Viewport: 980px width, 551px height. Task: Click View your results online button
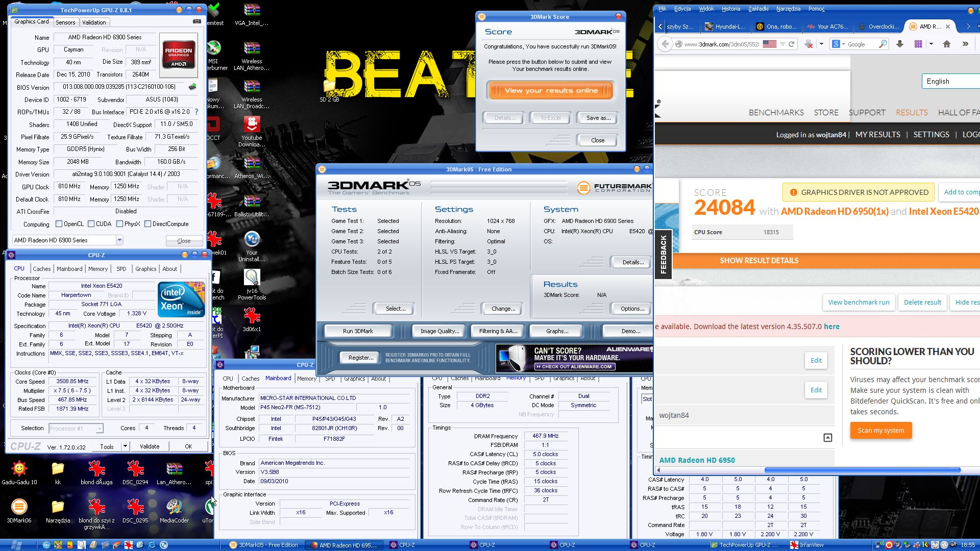[550, 90]
